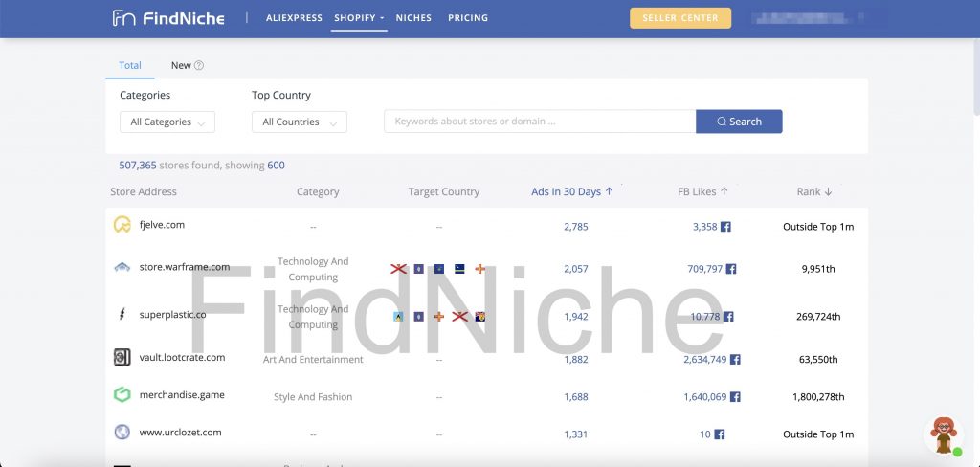Open the Pricing page
980x467 pixels.
pyautogui.click(x=467, y=18)
